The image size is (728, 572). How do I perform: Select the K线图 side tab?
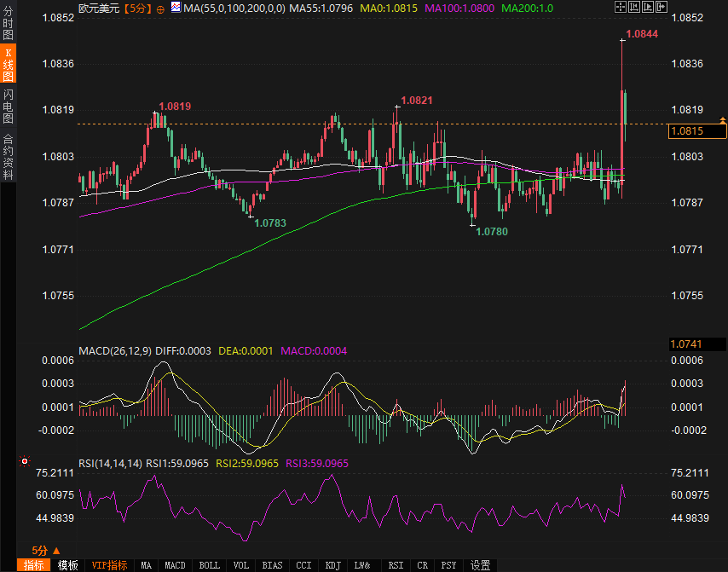8,65
